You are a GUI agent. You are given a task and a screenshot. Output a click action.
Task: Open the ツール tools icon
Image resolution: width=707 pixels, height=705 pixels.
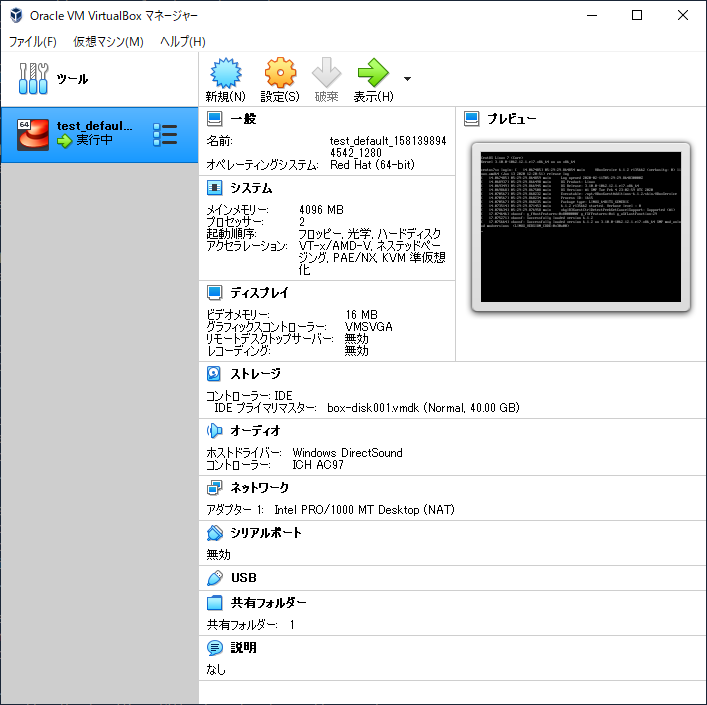tap(33, 79)
